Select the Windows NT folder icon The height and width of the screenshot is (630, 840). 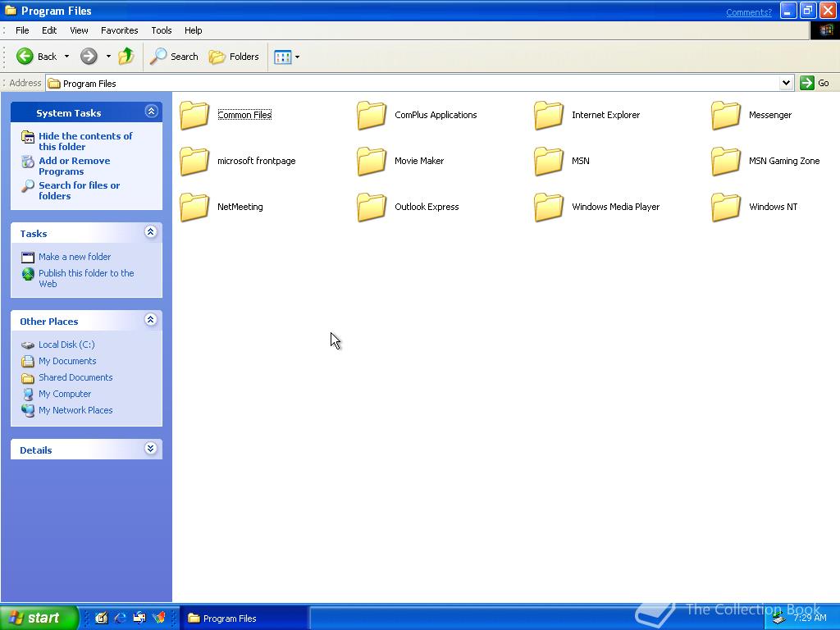(726, 208)
